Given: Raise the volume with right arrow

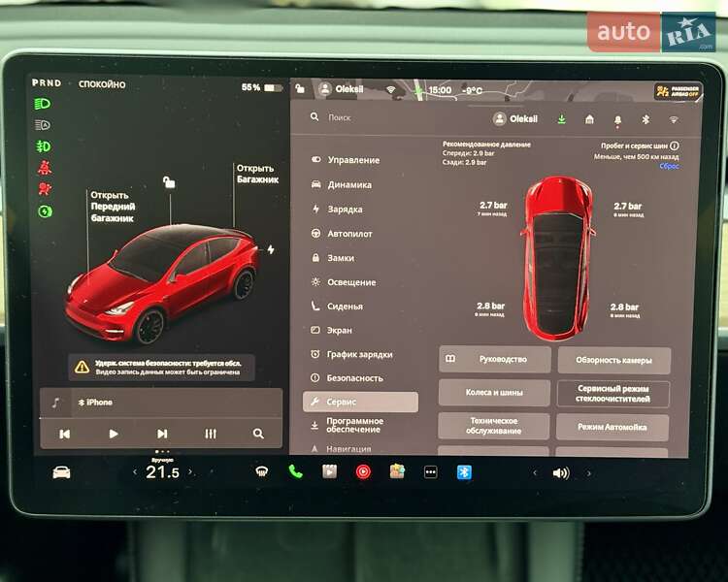Looking at the screenshot, I should [589, 473].
